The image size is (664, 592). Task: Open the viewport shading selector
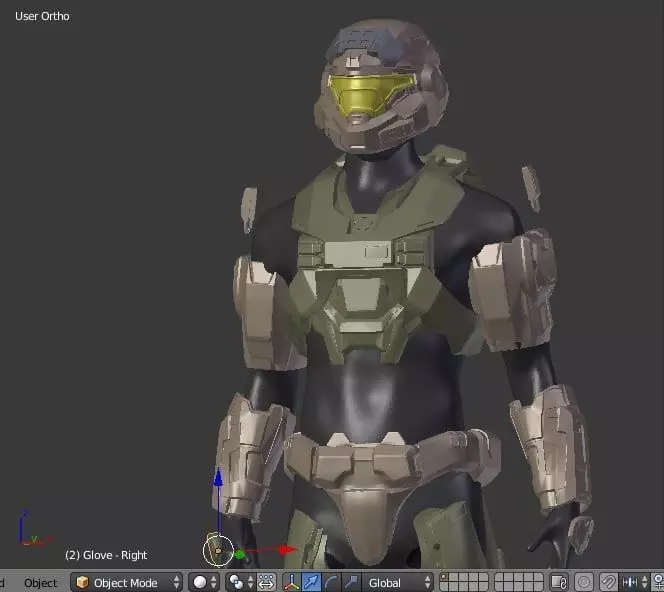click(x=204, y=583)
